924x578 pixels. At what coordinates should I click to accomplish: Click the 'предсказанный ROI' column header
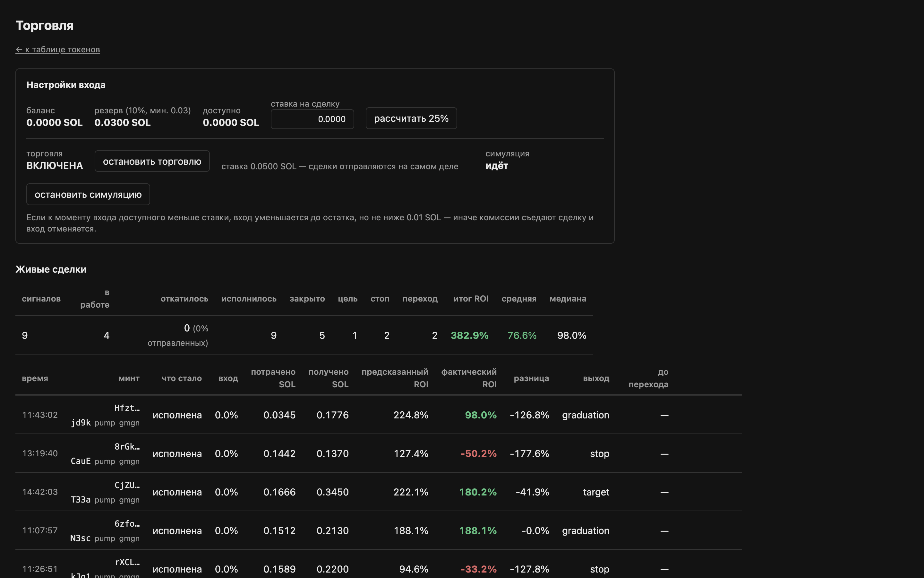click(395, 378)
